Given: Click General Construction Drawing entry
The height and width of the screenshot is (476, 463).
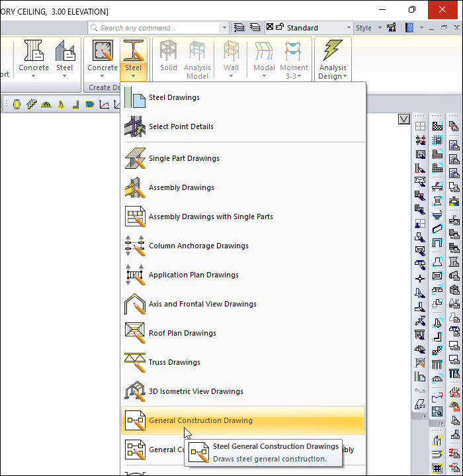Looking at the screenshot, I should pyautogui.click(x=200, y=421).
